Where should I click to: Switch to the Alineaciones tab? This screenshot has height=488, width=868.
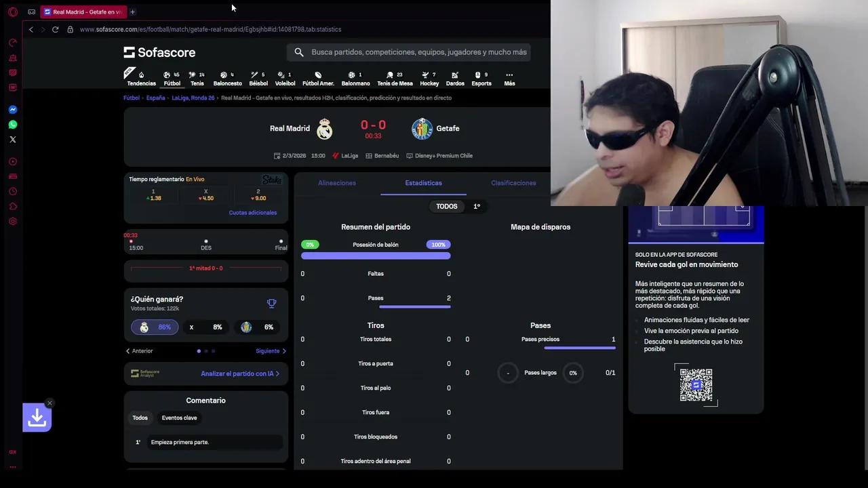click(337, 183)
